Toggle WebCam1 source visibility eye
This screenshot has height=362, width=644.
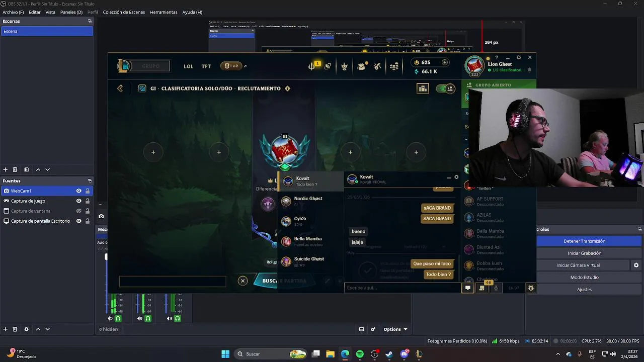point(78,191)
